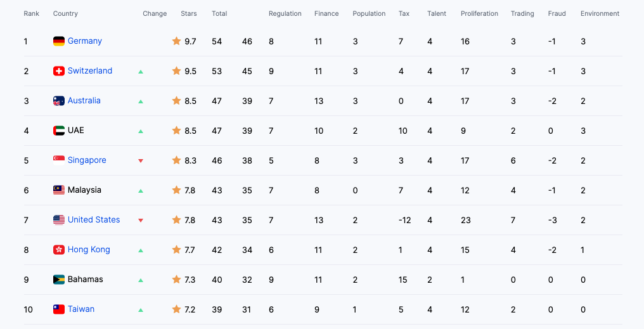Screen dimensions: 644x329
Task: Click the Singapore flag icon
Action: 59,160
